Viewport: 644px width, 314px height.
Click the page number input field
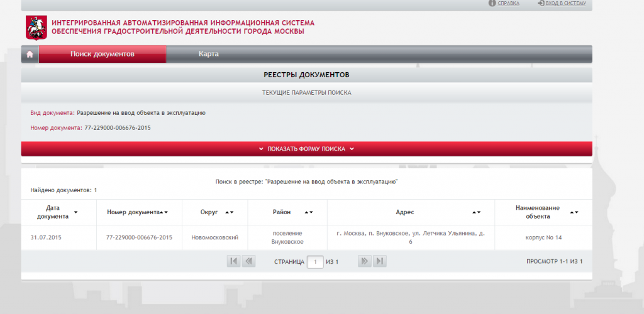(x=316, y=261)
